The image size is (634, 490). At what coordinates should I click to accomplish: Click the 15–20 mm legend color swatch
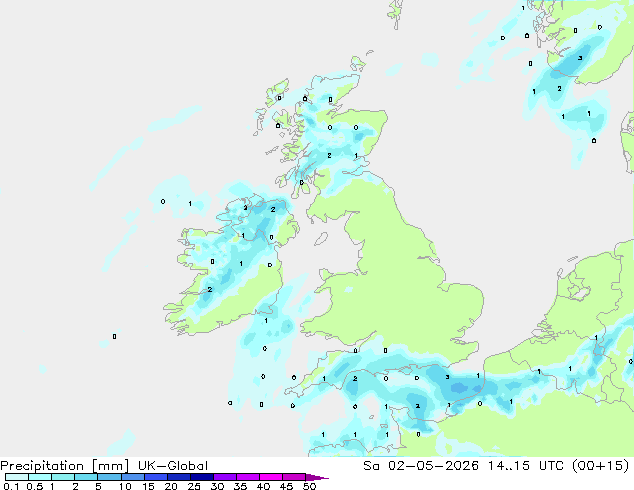coord(155,477)
